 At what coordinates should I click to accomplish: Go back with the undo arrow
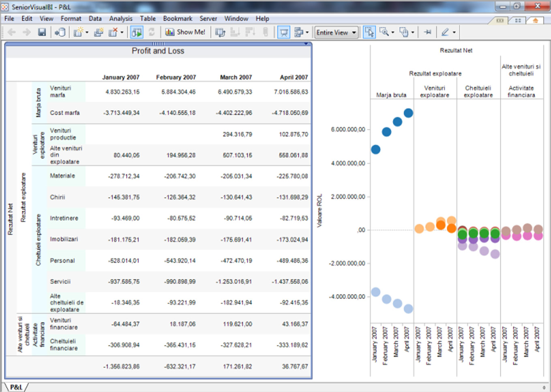click(x=12, y=32)
